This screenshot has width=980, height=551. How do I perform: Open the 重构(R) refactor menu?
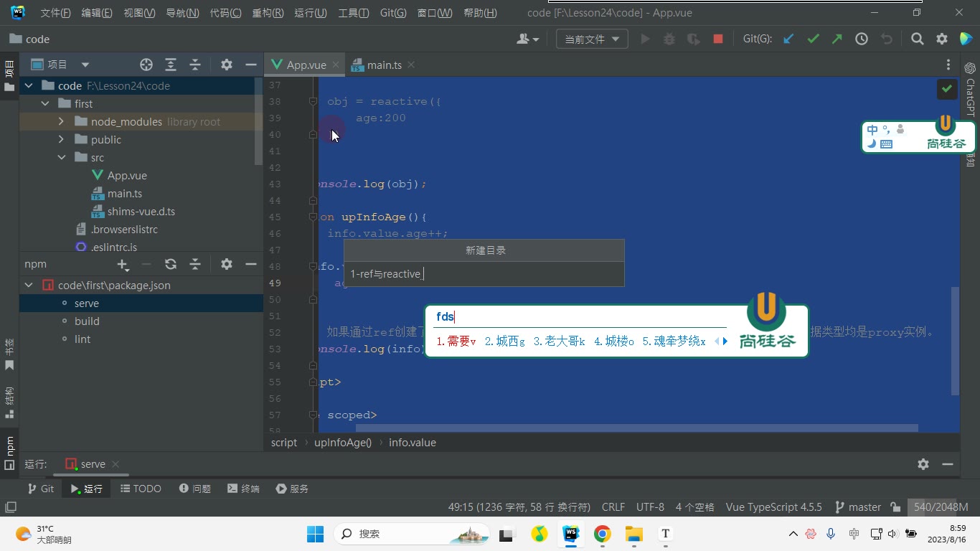click(268, 13)
